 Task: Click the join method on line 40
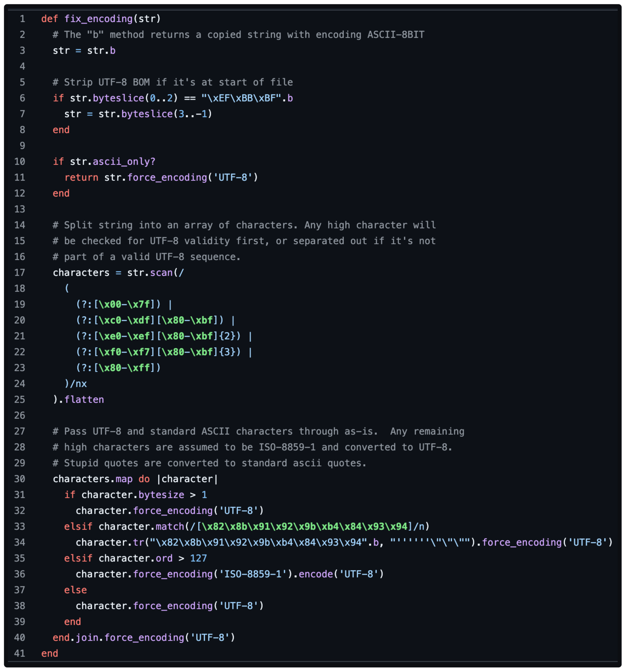87,638
